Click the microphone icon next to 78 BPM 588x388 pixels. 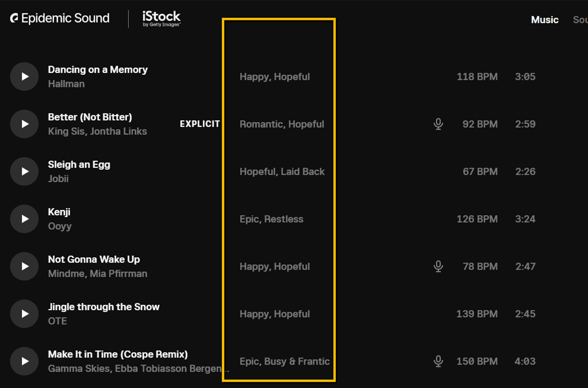(x=438, y=266)
